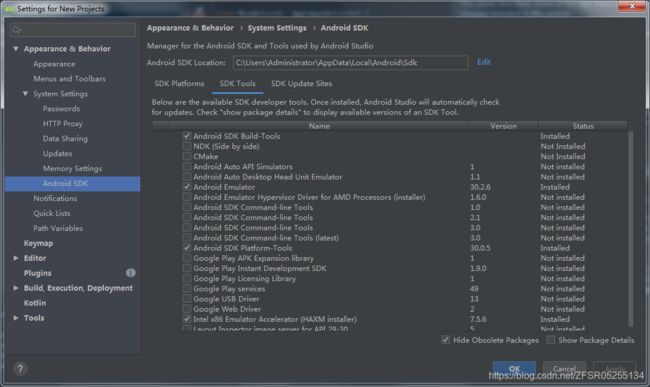Enable Show Package Details checkbox
The image size is (650, 387).
551,340
